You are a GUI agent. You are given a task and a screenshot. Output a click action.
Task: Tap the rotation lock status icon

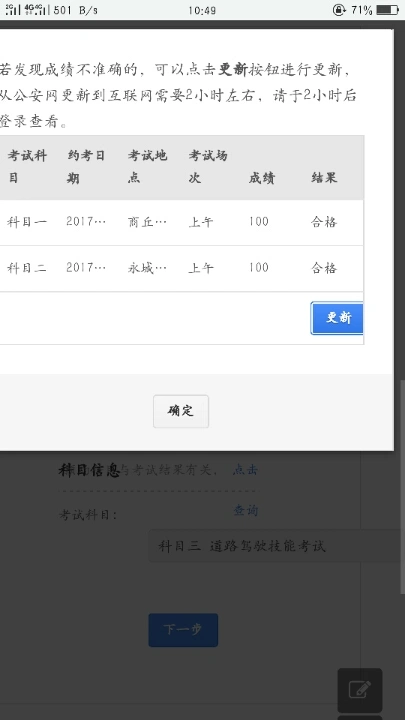tap(339, 10)
